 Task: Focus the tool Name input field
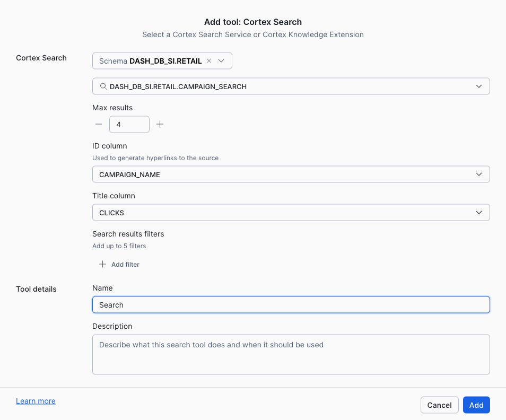pyautogui.click(x=291, y=304)
